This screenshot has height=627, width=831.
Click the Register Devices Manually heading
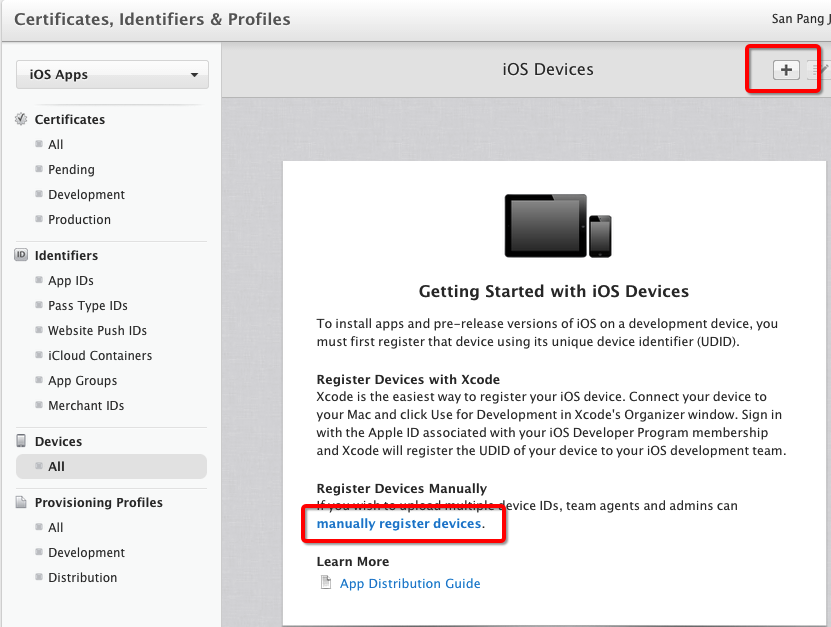click(x=402, y=488)
